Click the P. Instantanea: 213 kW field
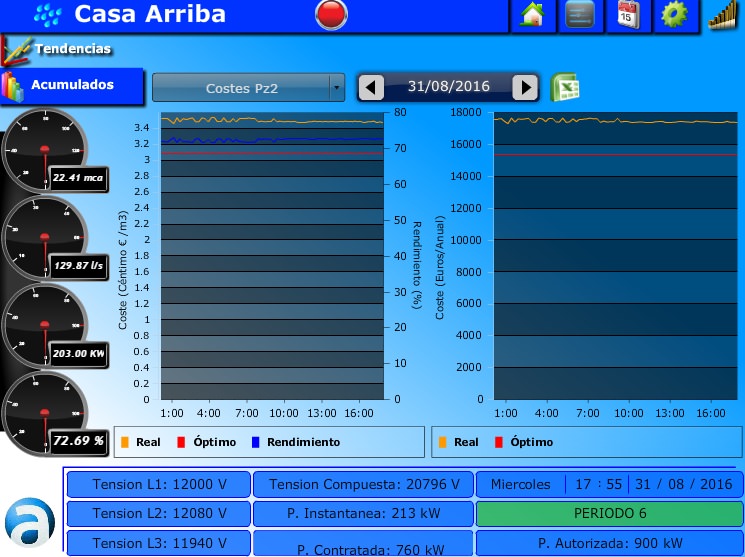 [362, 513]
